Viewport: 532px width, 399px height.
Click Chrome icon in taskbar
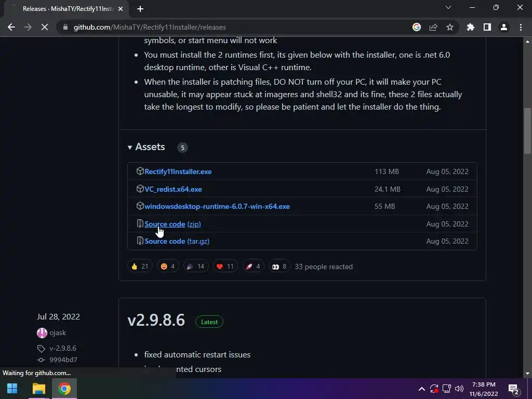click(x=64, y=389)
